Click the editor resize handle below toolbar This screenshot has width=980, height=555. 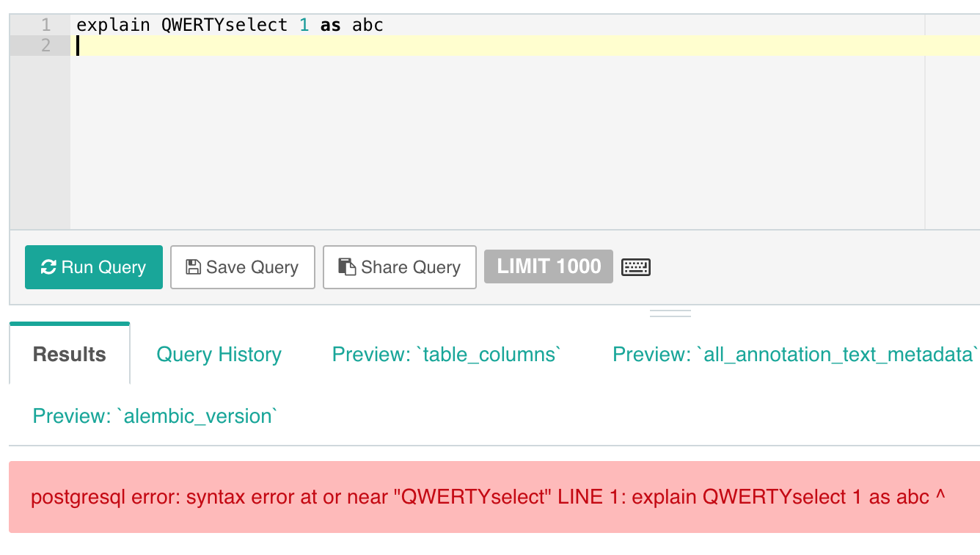(x=670, y=313)
